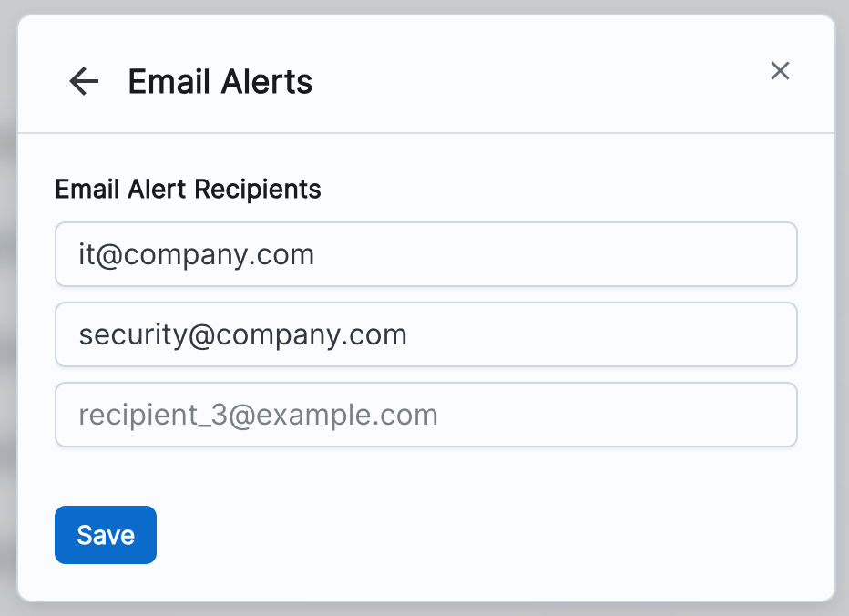
Task: Click the empty third recipient field
Action: point(425,415)
